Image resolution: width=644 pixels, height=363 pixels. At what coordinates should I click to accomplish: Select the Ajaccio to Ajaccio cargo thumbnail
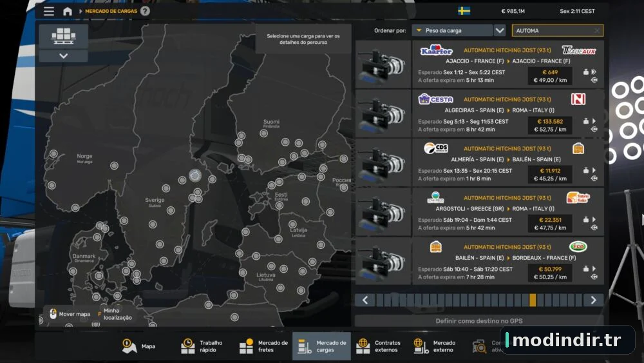383,64
